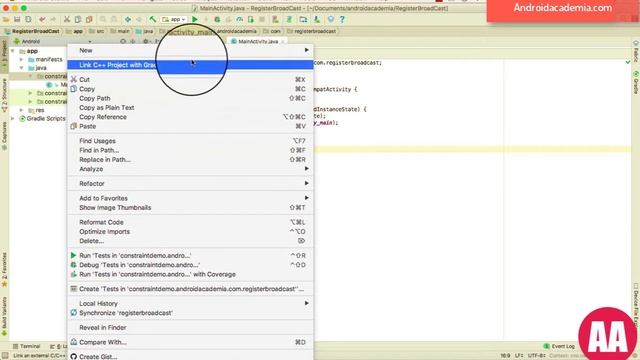Screen dimensions: 640x360
Task: Select Link C++ Project with Gradle
Action: click(190, 65)
